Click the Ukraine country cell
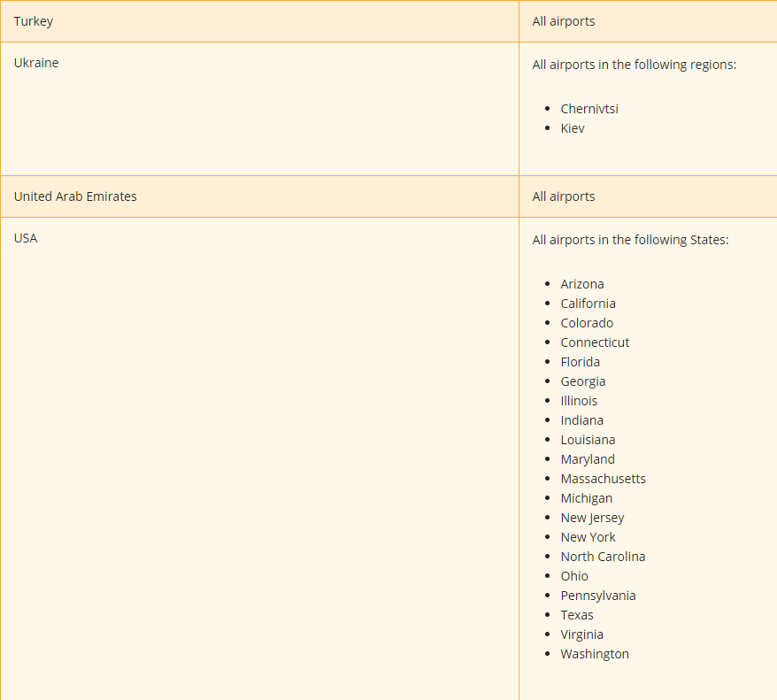The width and height of the screenshot is (777, 700). point(36,63)
